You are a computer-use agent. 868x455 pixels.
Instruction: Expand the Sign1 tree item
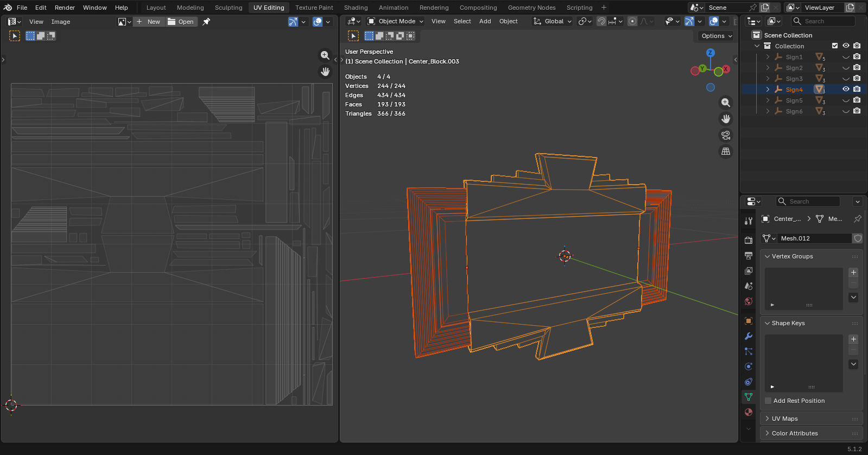coord(768,57)
